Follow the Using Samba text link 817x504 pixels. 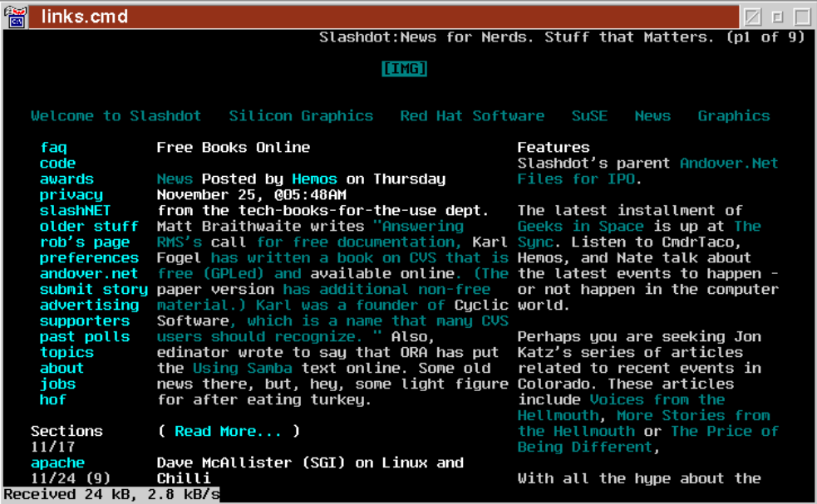(x=243, y=369)
